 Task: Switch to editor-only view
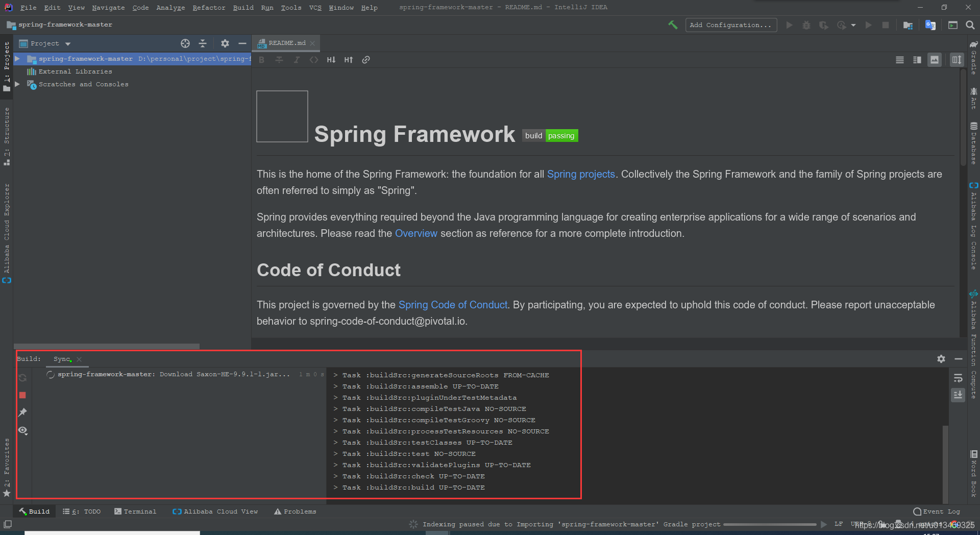900,60
